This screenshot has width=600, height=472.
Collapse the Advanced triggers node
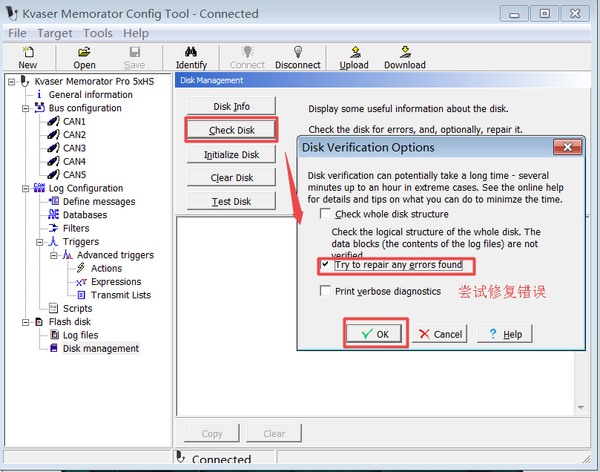coord(54,255)
